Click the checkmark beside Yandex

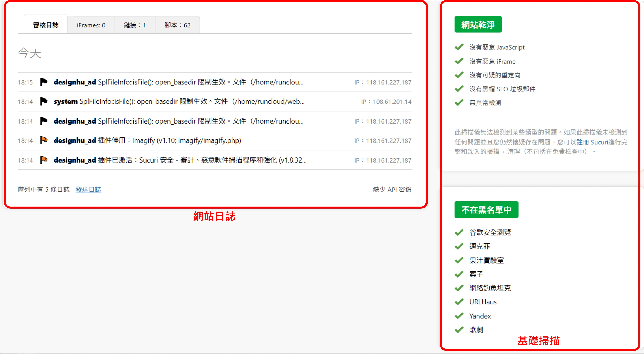(x=459, y=316)
